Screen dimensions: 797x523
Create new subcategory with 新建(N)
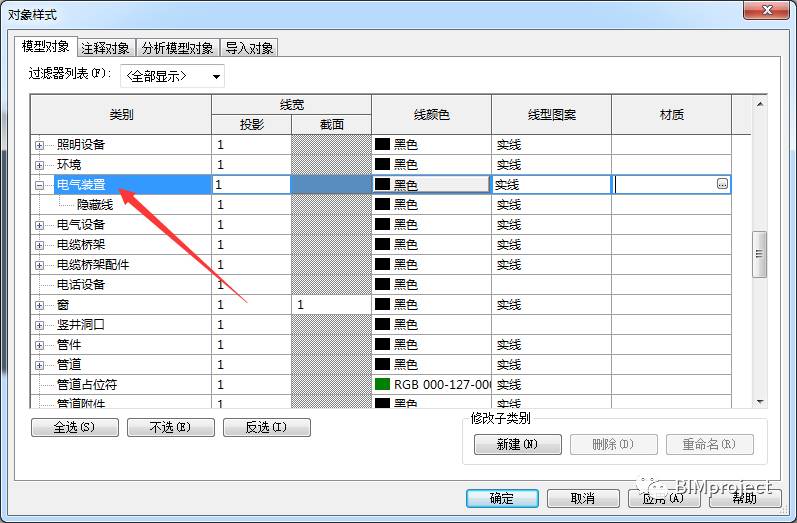518,445
